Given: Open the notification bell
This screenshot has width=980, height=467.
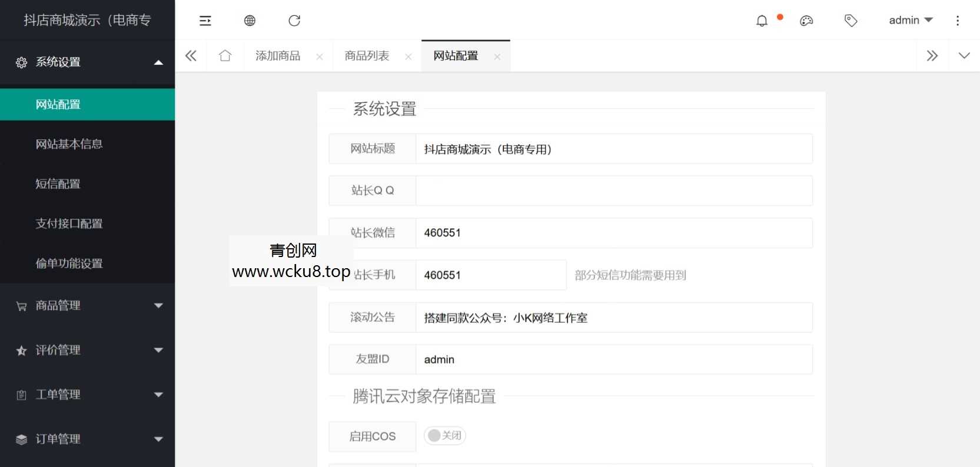Looking at the screenshot, I should click(x=762, y=21).
